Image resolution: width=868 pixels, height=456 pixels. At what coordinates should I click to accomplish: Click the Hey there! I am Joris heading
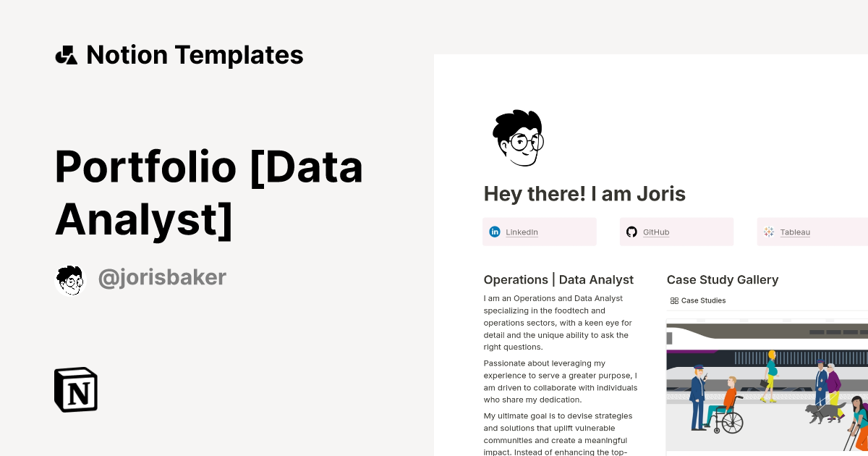click(584, 194)
